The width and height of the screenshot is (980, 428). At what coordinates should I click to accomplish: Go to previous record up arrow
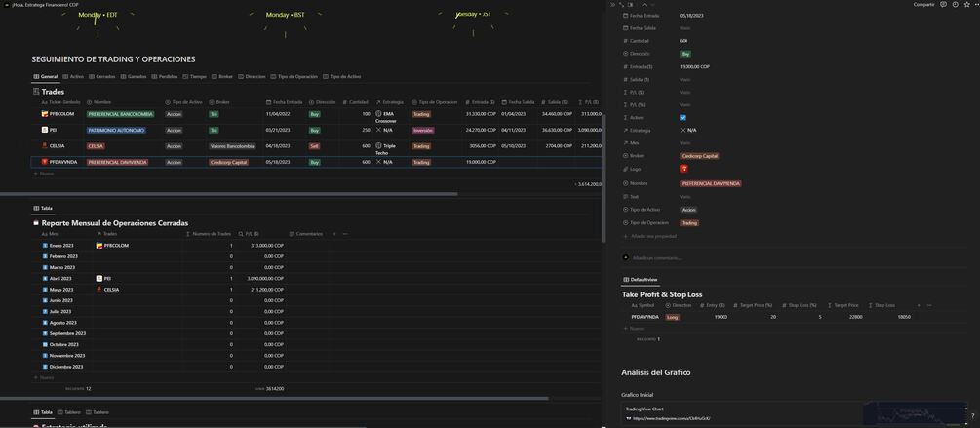click(x=645, y=4)
